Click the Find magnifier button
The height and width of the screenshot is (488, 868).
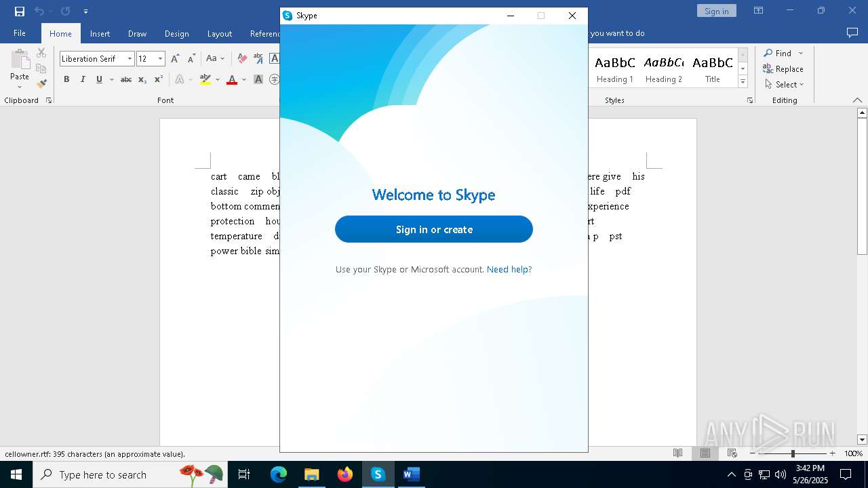pyautogui.click(x=777, y=53)
